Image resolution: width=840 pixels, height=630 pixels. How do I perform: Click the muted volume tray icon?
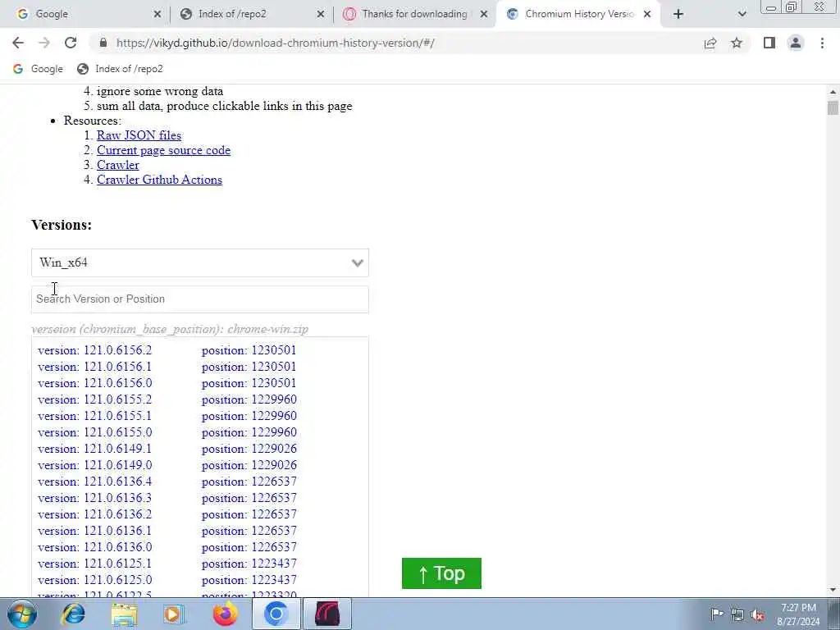(757, 614)
